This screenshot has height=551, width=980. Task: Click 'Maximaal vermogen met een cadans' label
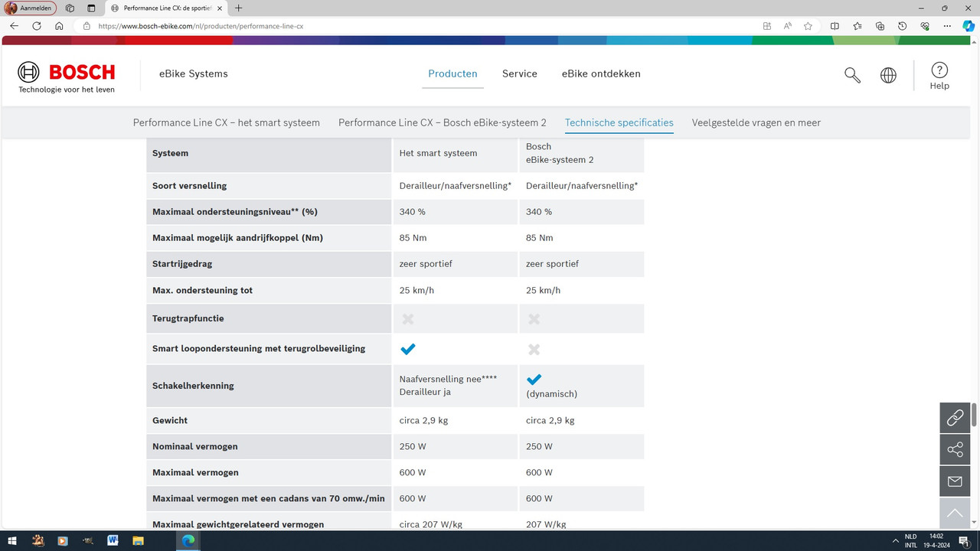(269, 499)
